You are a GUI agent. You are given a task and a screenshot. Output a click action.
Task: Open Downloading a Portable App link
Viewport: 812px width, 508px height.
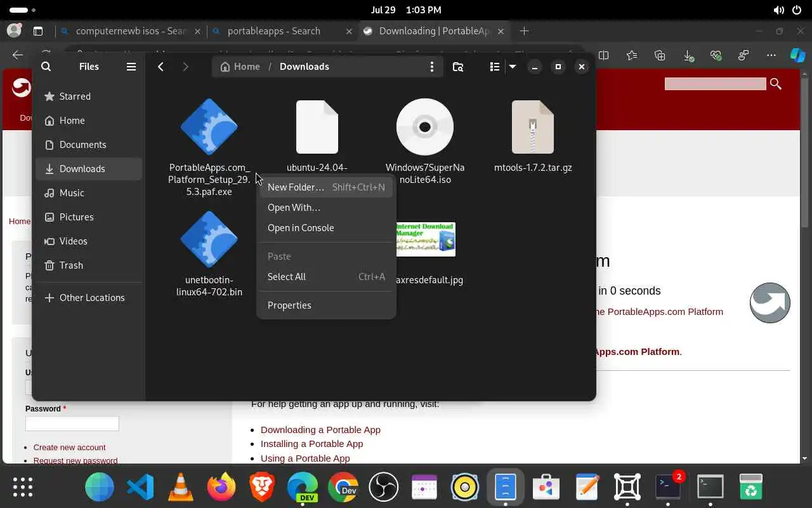coord(320,430)
